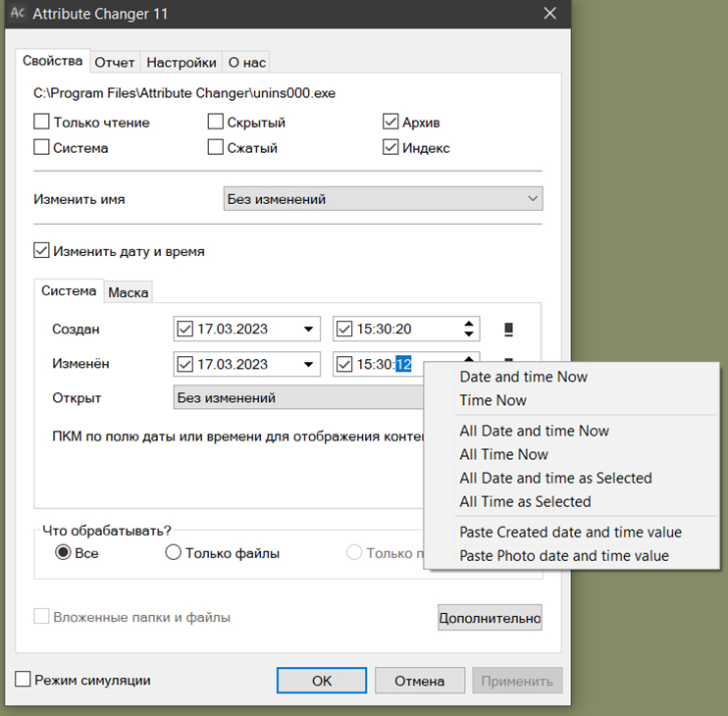Screen dimensions: 728x716
Task: Expand the Создан date picker dropdown
Action: 308,329
